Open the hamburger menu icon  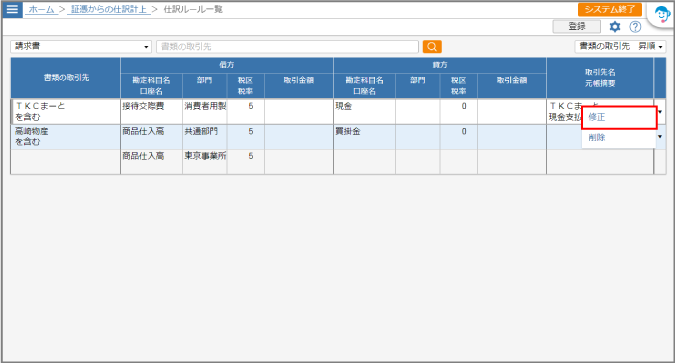pyautogui.click(x=12, y=9)
